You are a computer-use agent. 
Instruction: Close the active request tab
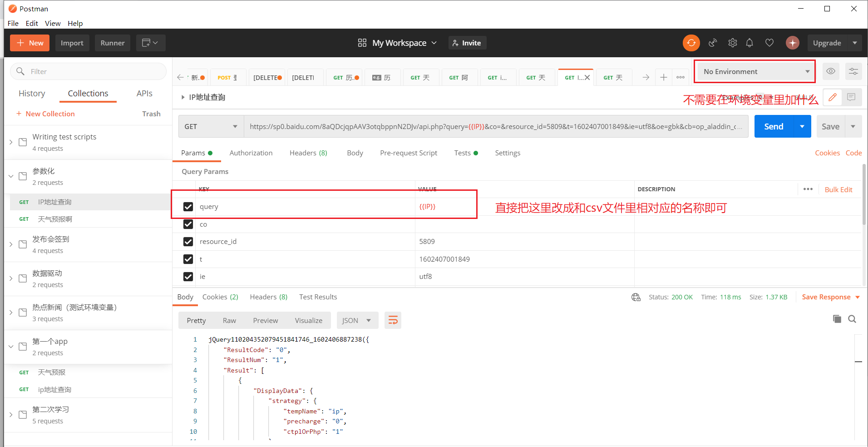(587, 77)
